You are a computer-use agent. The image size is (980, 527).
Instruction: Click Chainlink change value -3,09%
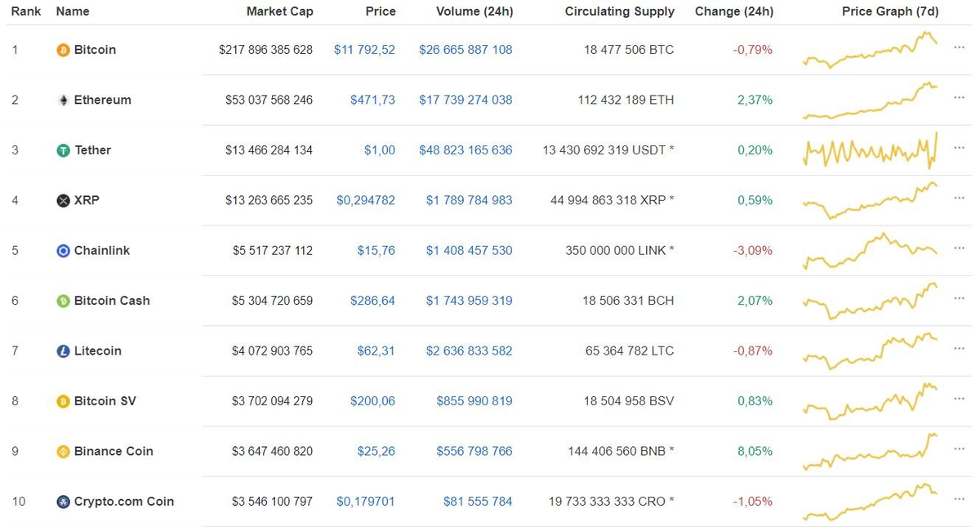click(x=752, y=251)
